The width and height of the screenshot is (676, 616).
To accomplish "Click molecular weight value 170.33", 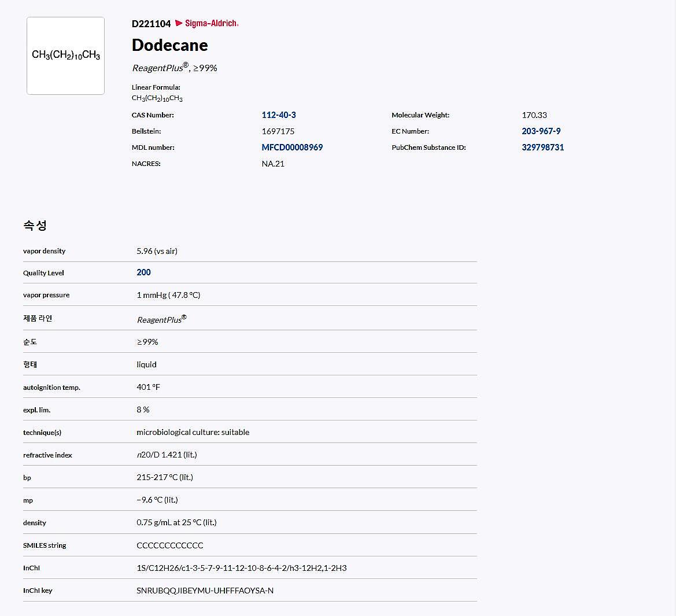I will click(534, 115).
